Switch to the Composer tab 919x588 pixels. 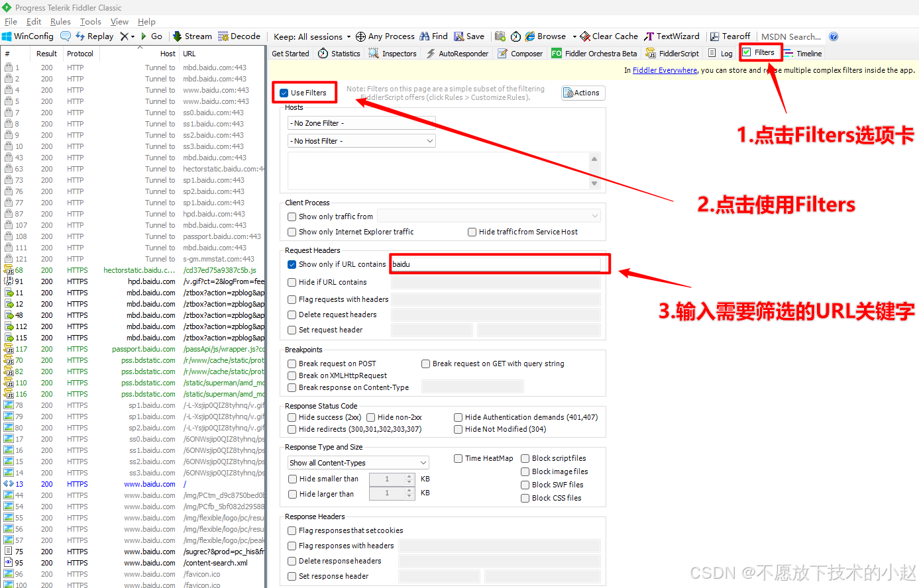[521, 54]
